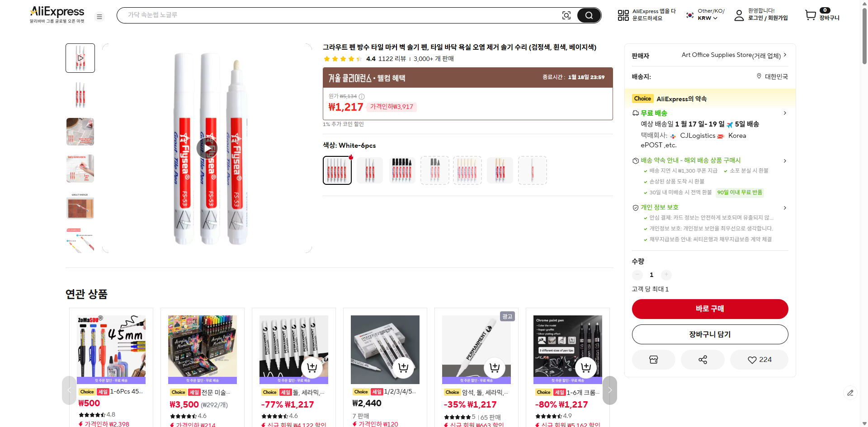The width and height of the screenshot is (868, 427).
Task: Open feedback with pencil icon bottom right
Action: point(851,393)
